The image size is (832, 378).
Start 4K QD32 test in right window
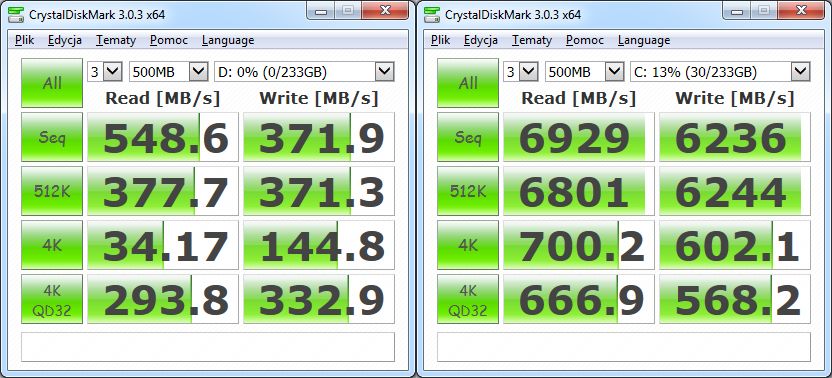click(x=468, y=299)
